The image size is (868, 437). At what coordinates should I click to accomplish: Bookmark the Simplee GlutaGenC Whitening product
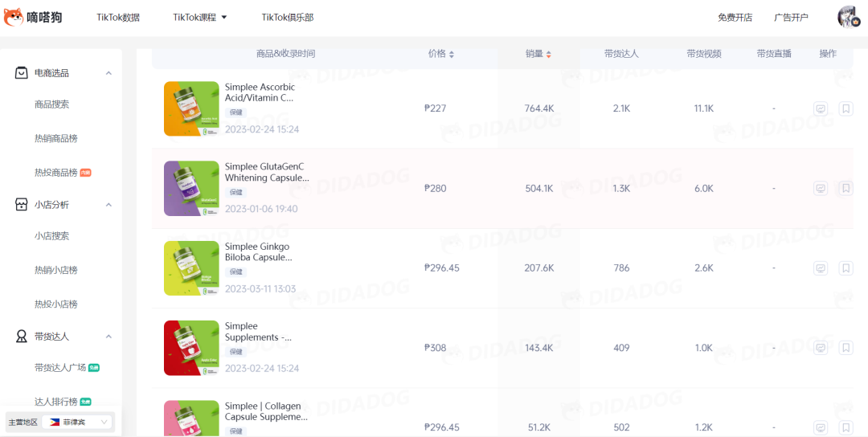pyautogui.click(x=845, y=189)
